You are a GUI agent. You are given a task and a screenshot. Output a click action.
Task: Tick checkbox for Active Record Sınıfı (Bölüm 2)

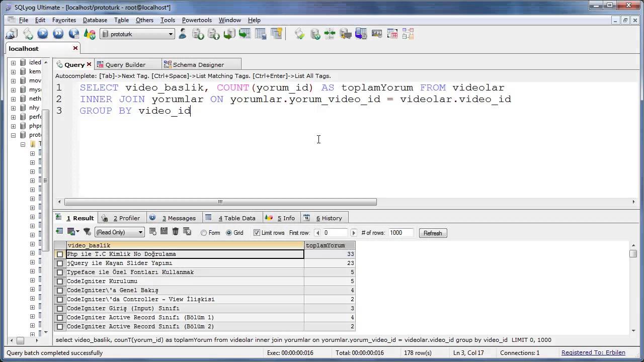point(60,327)
